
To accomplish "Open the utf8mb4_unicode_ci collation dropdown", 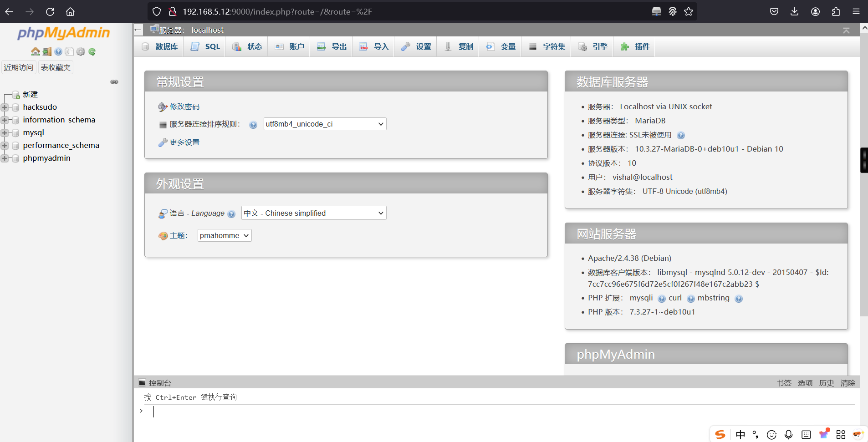I will tap(325, 124).
